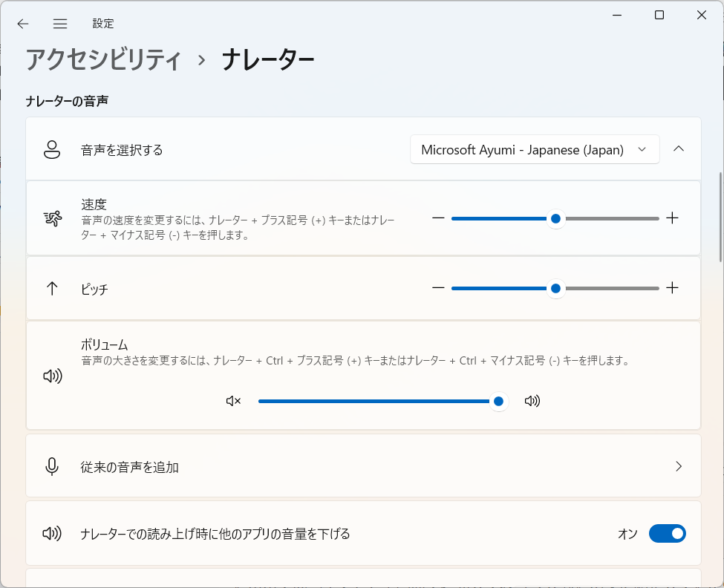The image size is (724, 588).
Task: Open the hamburger navigation menu
Action: (60, 24)
